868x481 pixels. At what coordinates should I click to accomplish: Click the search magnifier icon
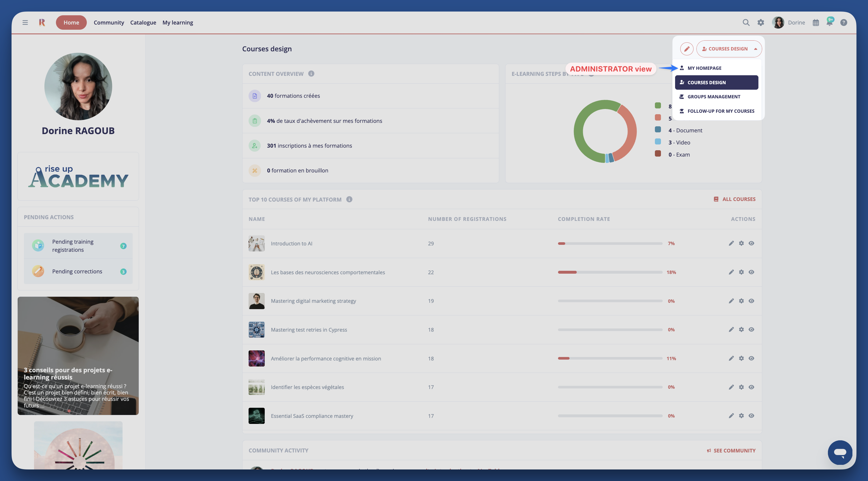click(746, 22)
